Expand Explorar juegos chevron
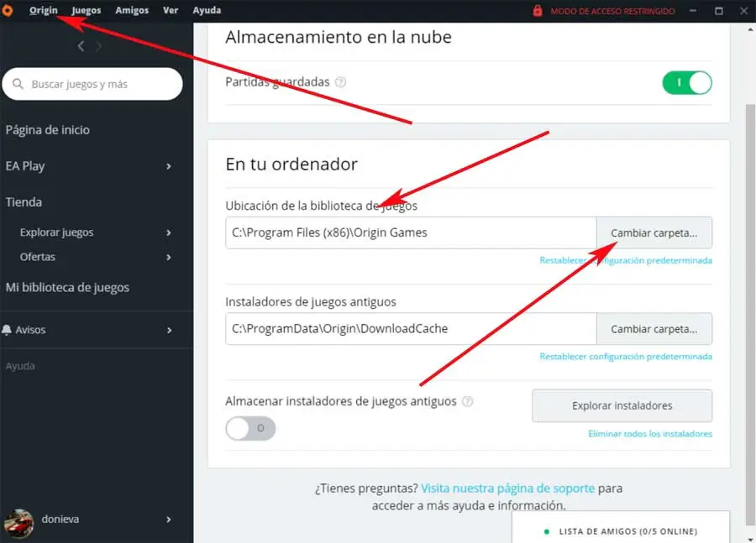 tap(169, 232)
